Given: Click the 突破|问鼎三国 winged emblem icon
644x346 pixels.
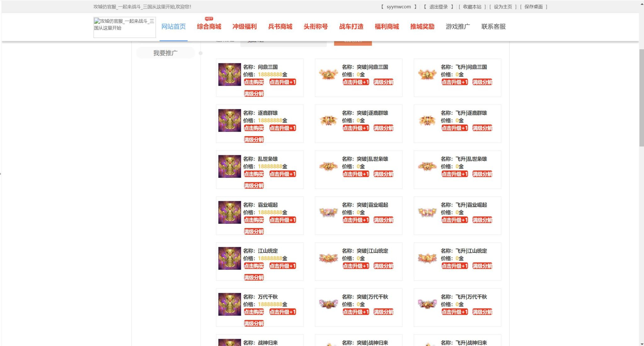Looking at the screenshot, I should click(x=328, y=74).
